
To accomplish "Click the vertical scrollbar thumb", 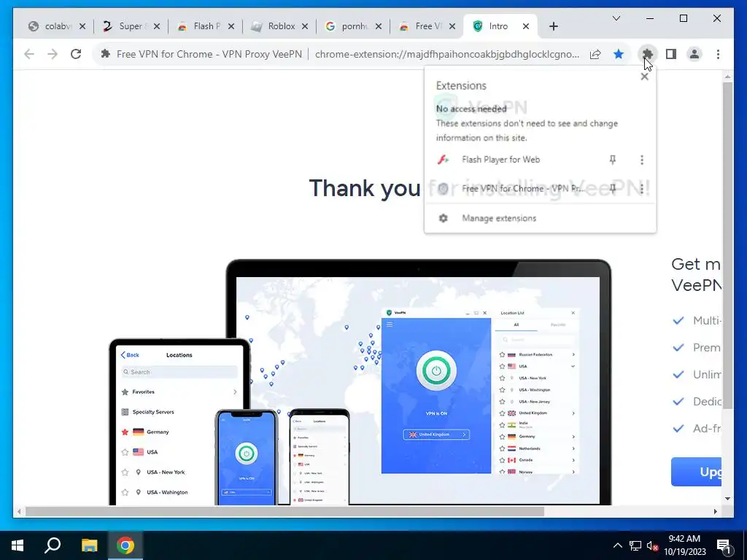I will pyautogui.click(x=727, y=245).
